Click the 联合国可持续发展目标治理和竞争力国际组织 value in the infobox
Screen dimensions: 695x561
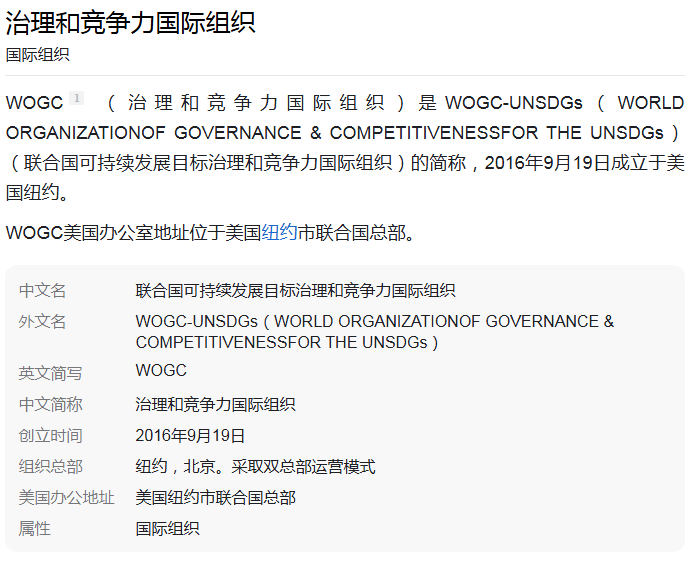pos(295,291)
